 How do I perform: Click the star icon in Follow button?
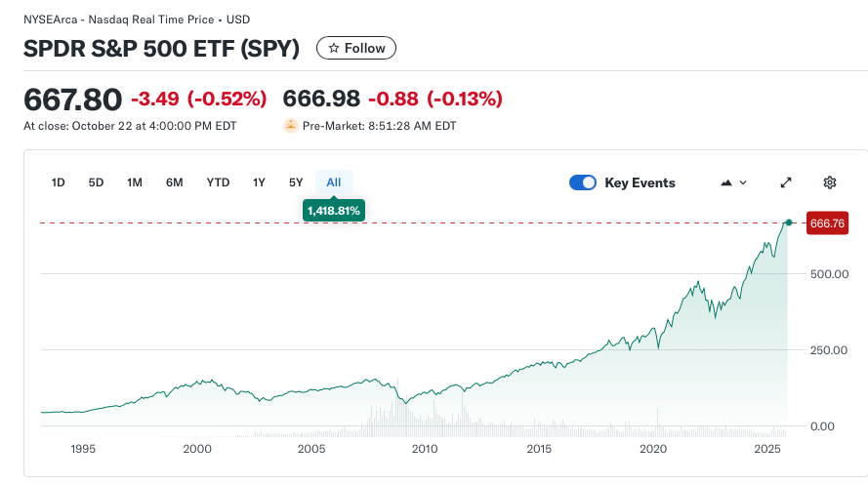point(334,48)
